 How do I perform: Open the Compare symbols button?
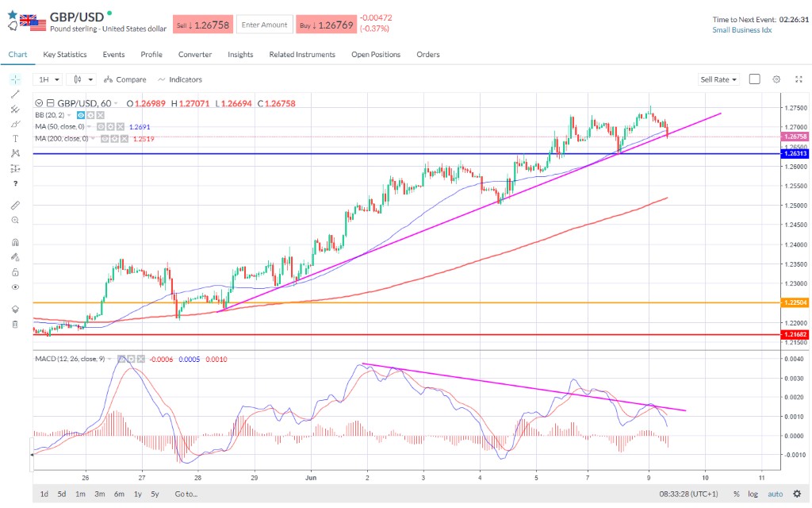tap(124, 79)
